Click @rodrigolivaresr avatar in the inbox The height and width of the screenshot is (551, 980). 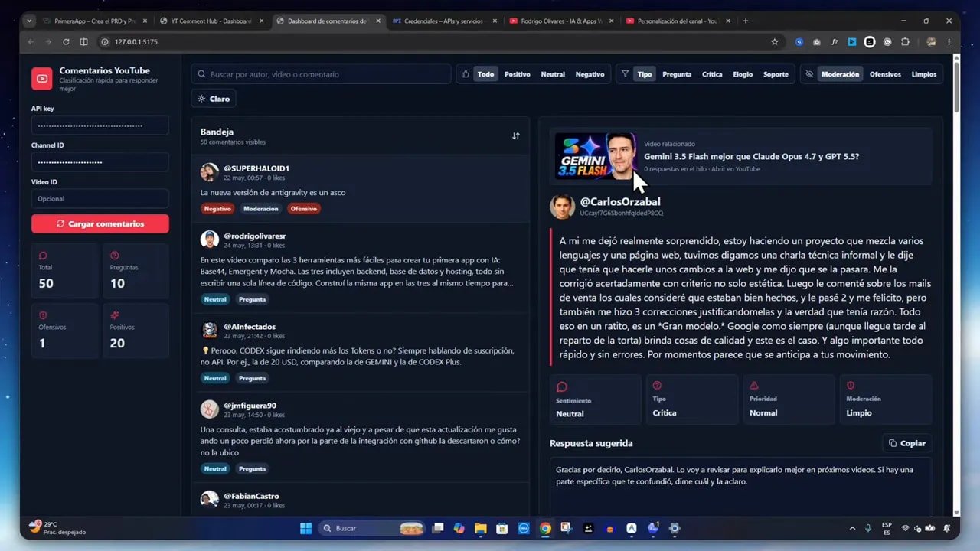(210, 240)
